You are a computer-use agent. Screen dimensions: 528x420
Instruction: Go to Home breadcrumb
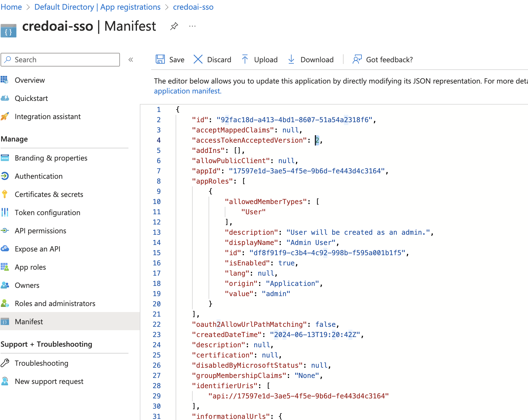11,7
